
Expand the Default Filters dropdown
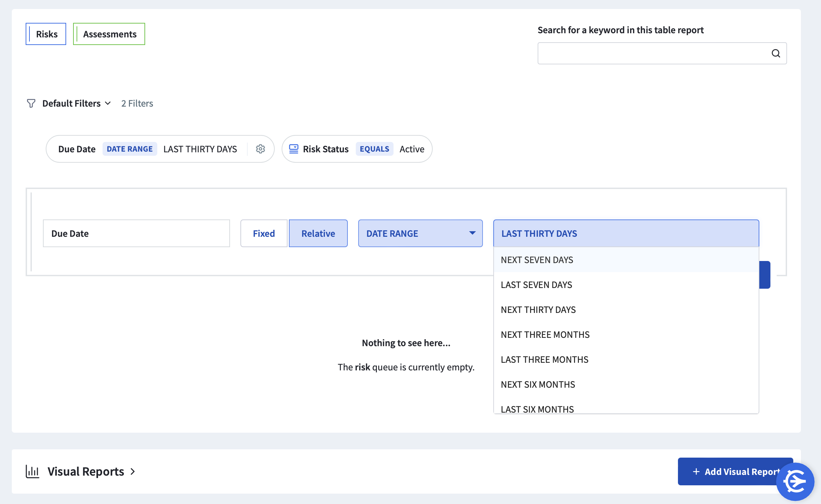point(108,103)
